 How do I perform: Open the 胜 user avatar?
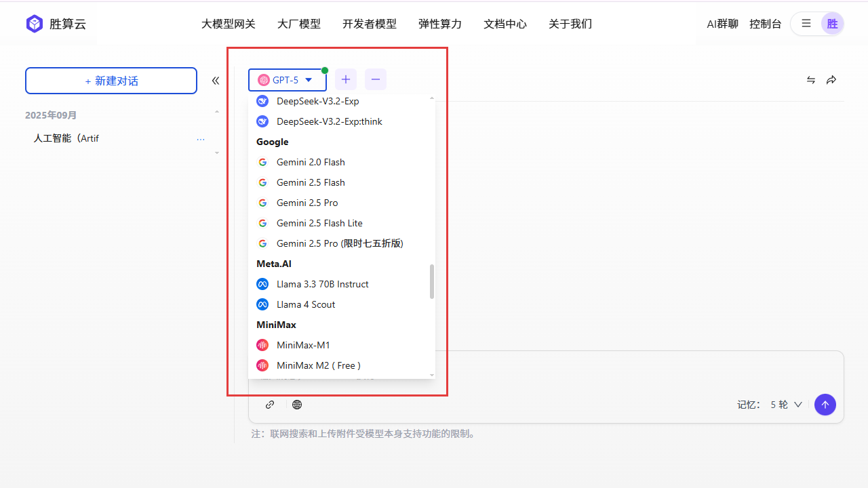tap(832, 24)
